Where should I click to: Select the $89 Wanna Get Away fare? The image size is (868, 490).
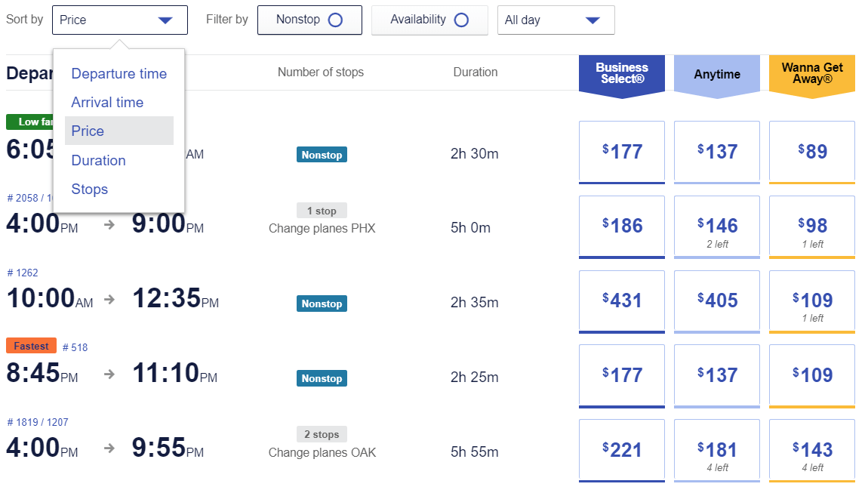811,152
